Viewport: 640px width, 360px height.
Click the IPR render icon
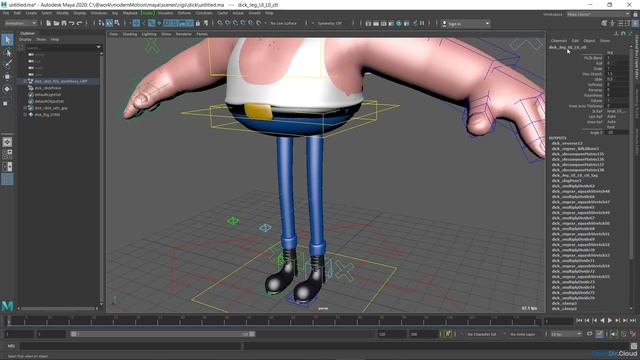[x=383, y=23]
